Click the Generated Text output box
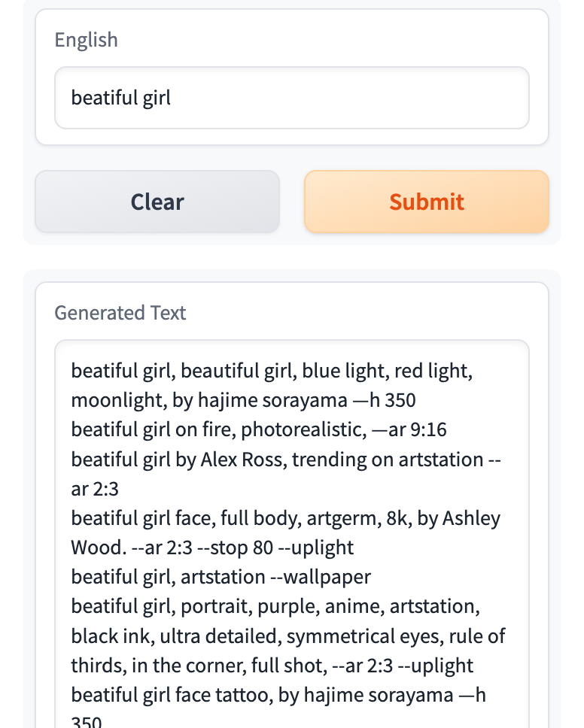The image size is (584, 728). [292, 534]
